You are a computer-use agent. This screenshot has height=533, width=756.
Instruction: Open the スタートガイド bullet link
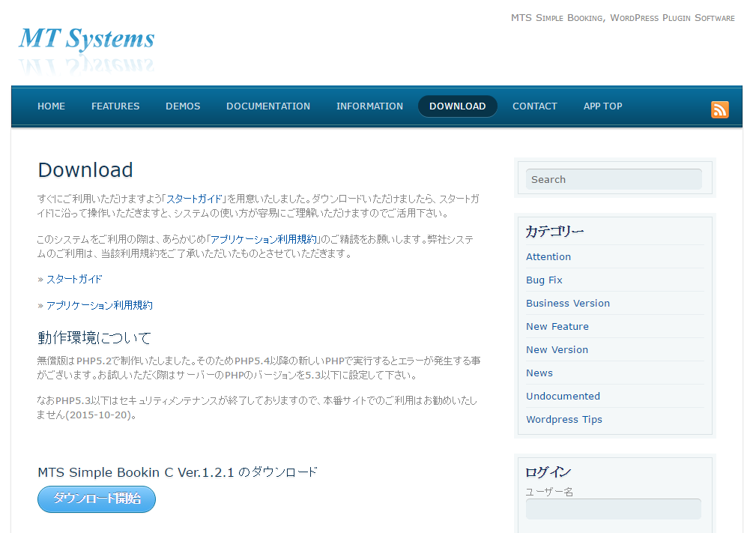[74, 279]
